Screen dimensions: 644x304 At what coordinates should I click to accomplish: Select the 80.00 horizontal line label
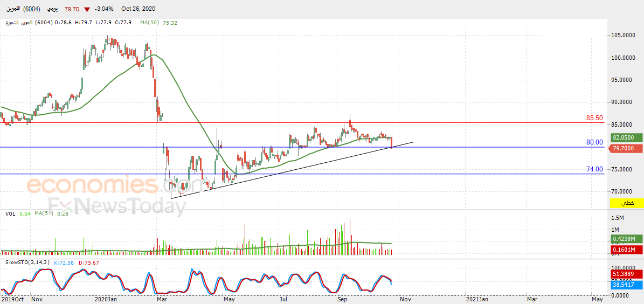click(x=594, y=142)
